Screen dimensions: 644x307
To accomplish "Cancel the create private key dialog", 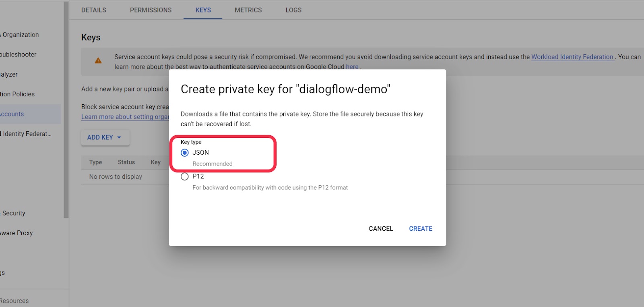I will (381, 228).
